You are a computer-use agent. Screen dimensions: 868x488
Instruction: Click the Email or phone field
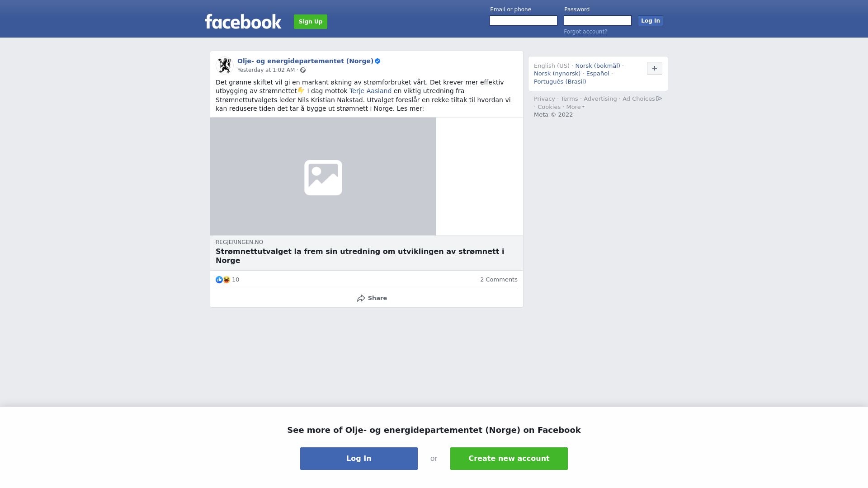[524, 21]
